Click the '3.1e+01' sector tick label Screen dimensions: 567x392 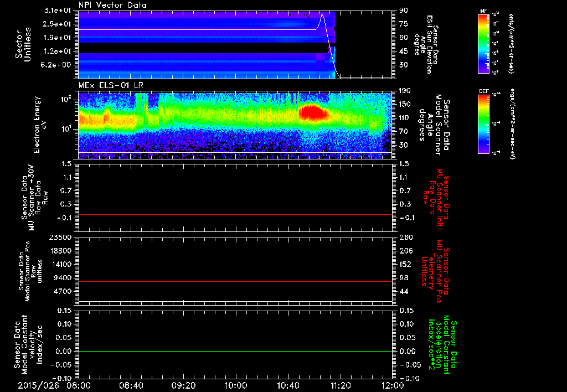(x=59, y=11)
